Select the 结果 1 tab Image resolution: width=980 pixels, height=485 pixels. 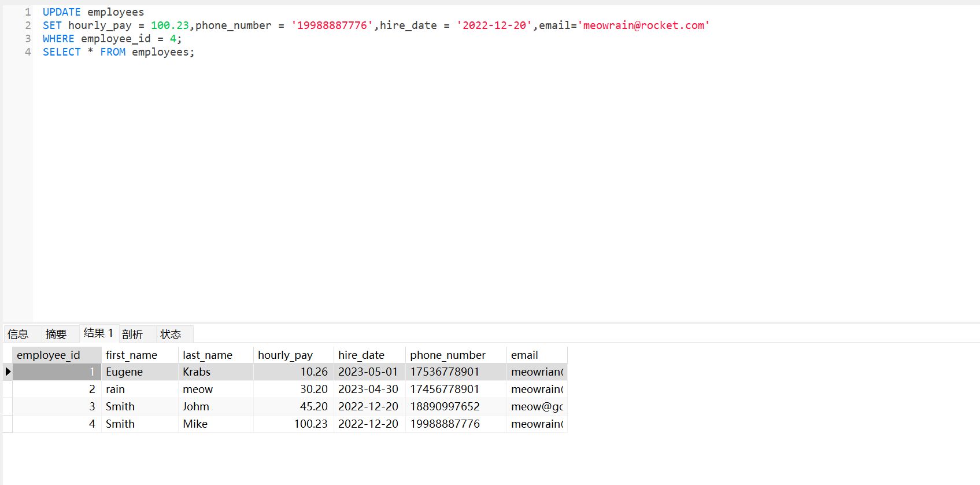tap(98, 333)
